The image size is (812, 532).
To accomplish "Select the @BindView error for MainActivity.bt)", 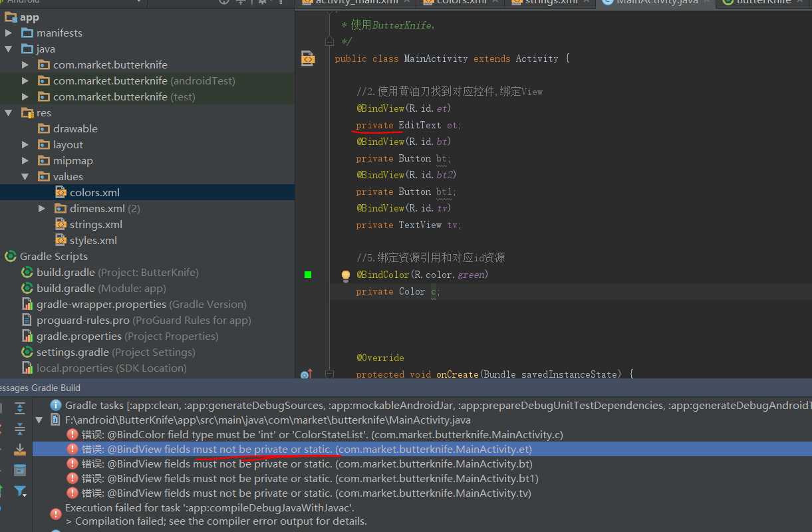I will [x=307, y=464].
